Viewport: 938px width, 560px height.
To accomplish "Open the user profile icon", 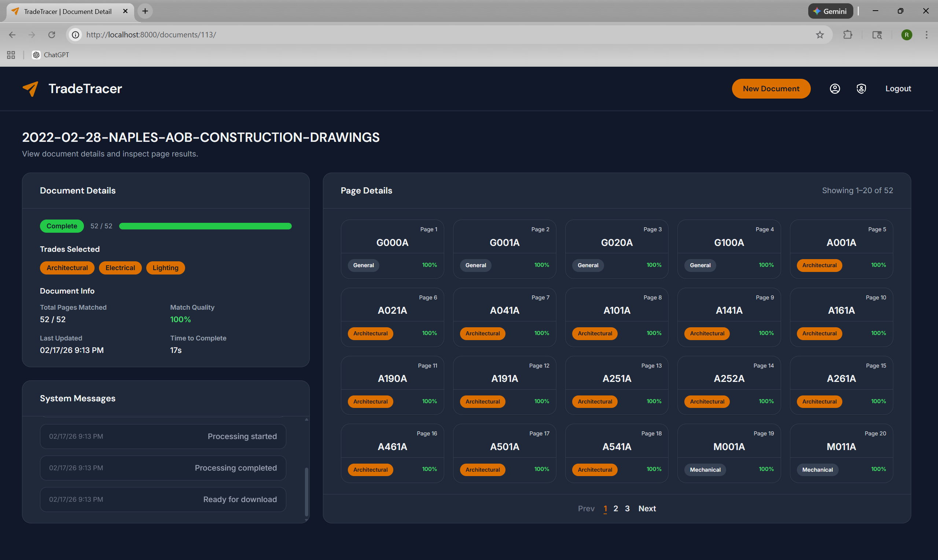I will (835, 89).
